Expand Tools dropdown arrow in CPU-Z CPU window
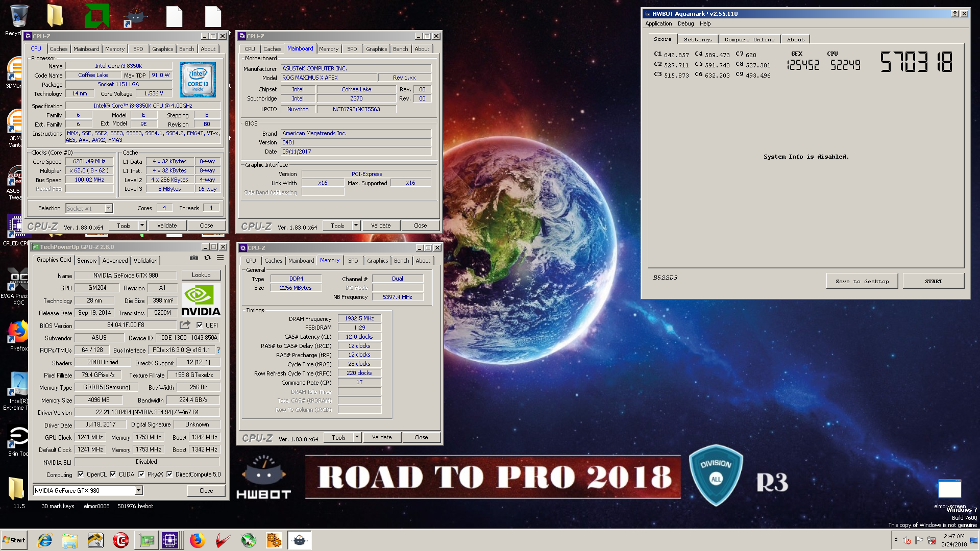 pos(142,226)
